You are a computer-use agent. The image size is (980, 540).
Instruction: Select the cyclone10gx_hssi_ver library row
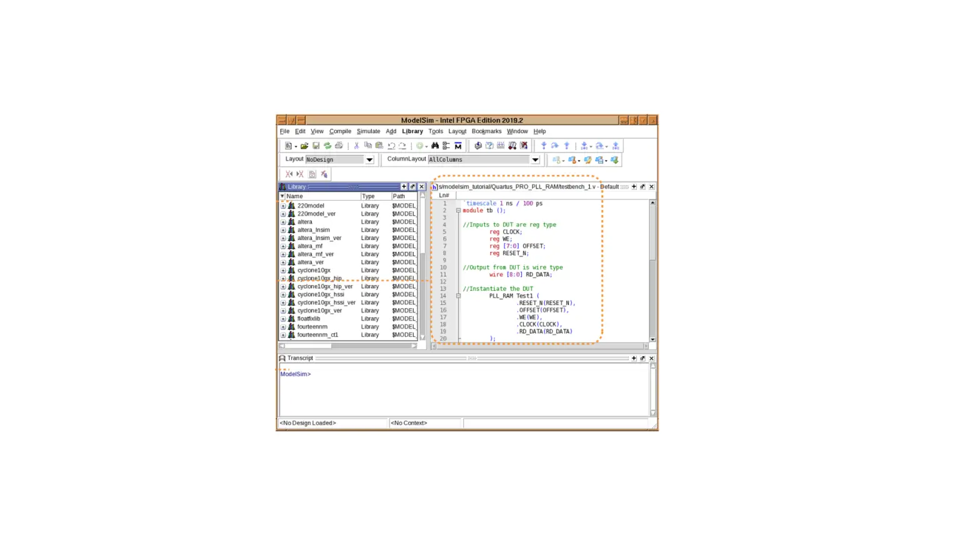[x=349, y=302]
